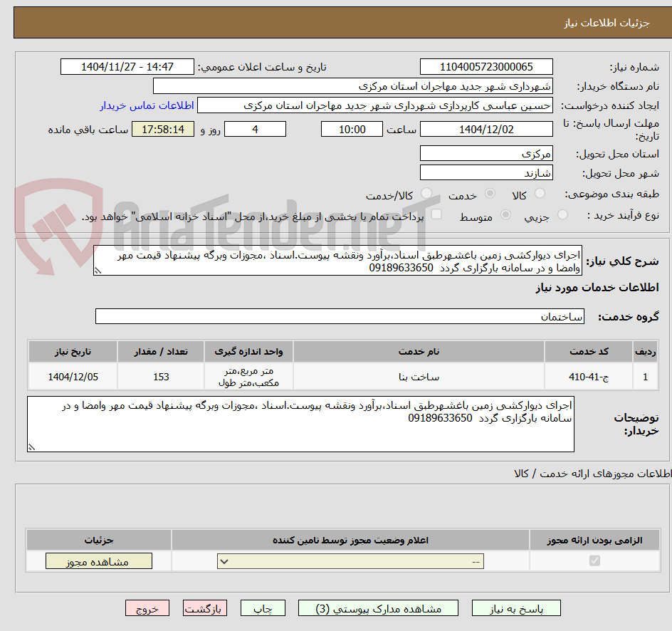Image resolution: width=672 pixels, height=631 pixels.
Task: Click the استان محل تحویل field مرکزی
Action: pos(486,153)
